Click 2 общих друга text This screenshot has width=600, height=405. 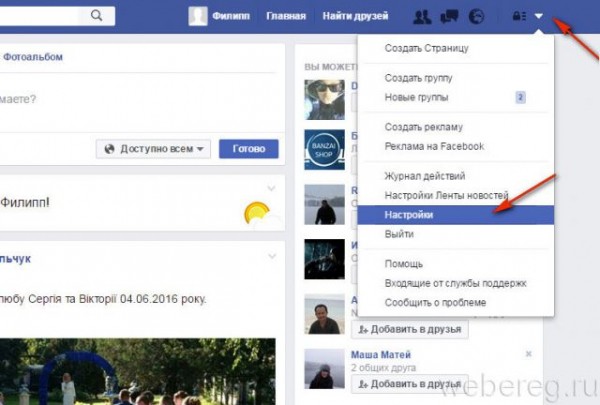point(383,368)
